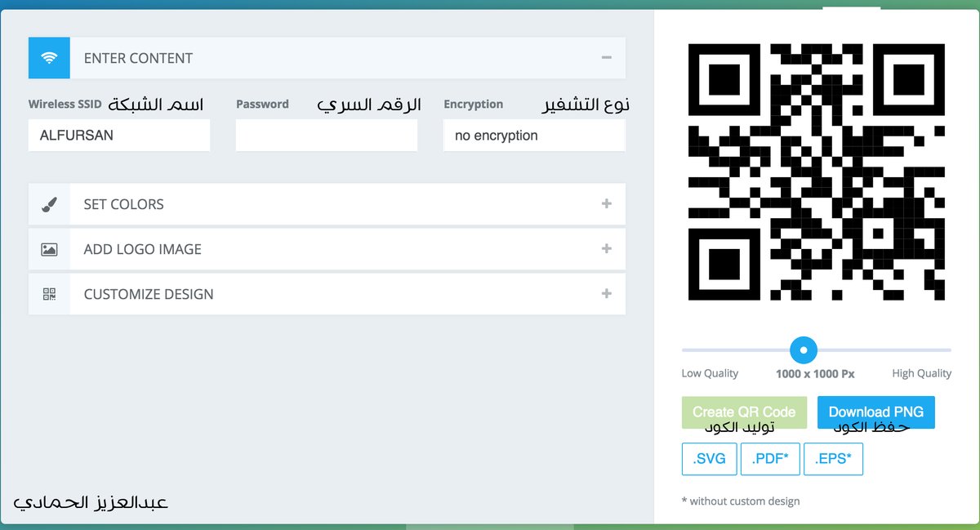Viewport: 980px width, 530px height.
Task: Click the QR icon beside Customize Design
Action: [49, 294]
